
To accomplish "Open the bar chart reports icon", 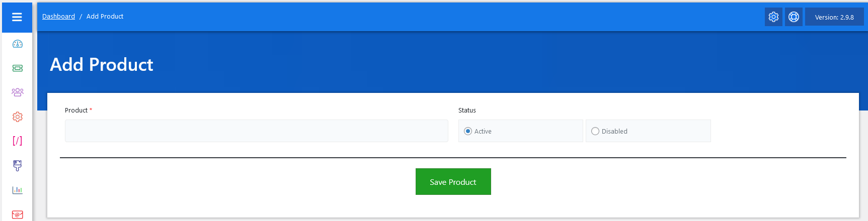I will coord(18,190).
